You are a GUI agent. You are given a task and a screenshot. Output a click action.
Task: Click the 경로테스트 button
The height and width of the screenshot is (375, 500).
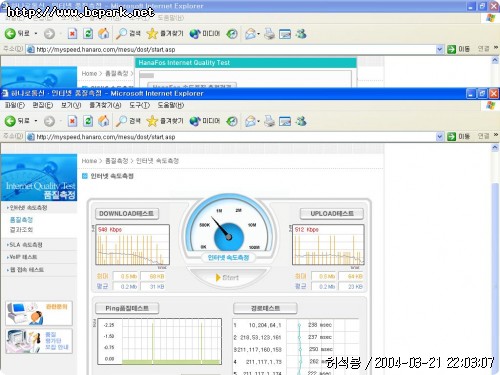pyautogui.click(x=265, y=308)
